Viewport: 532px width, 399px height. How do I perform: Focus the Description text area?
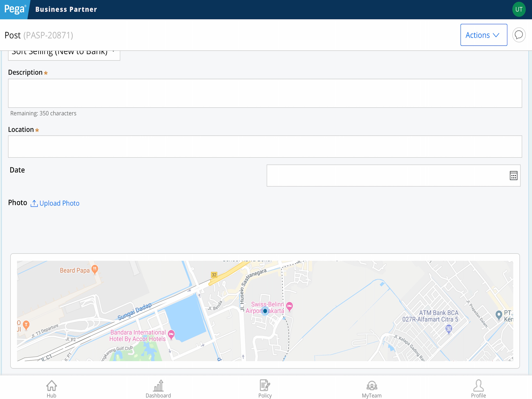[265, 93]
